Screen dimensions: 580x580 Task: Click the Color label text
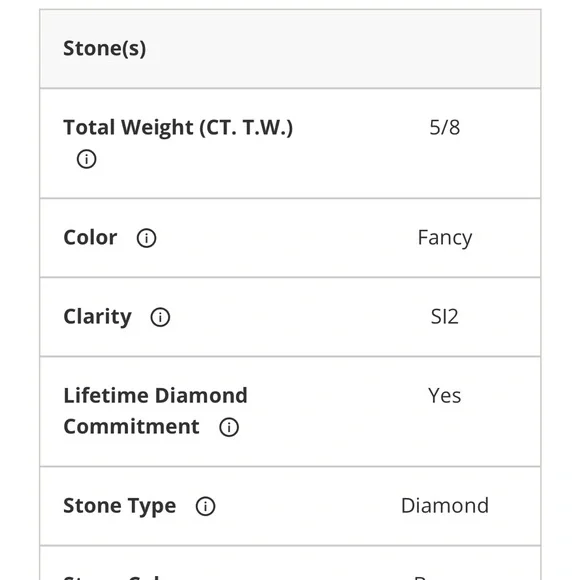pyautogui.click(x=90, y=237)
